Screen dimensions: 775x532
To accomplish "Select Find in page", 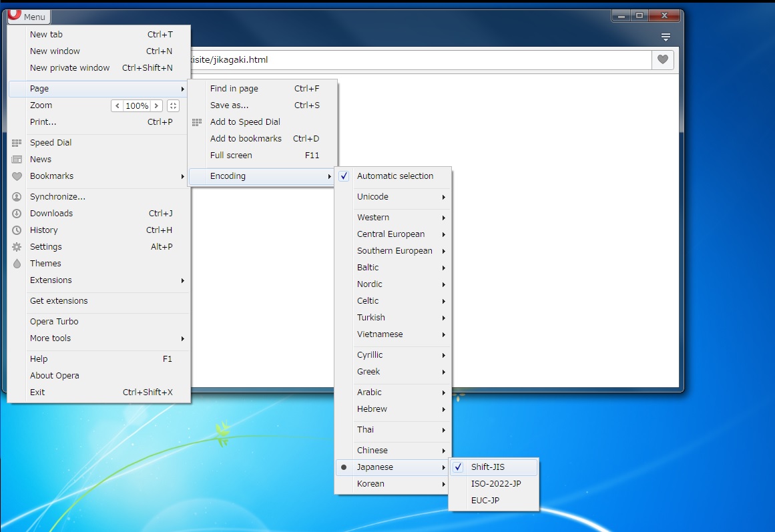I will (x=262, y=89).
